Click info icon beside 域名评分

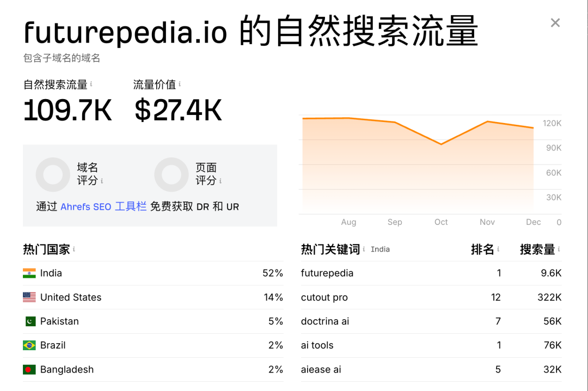pos(102,181)
